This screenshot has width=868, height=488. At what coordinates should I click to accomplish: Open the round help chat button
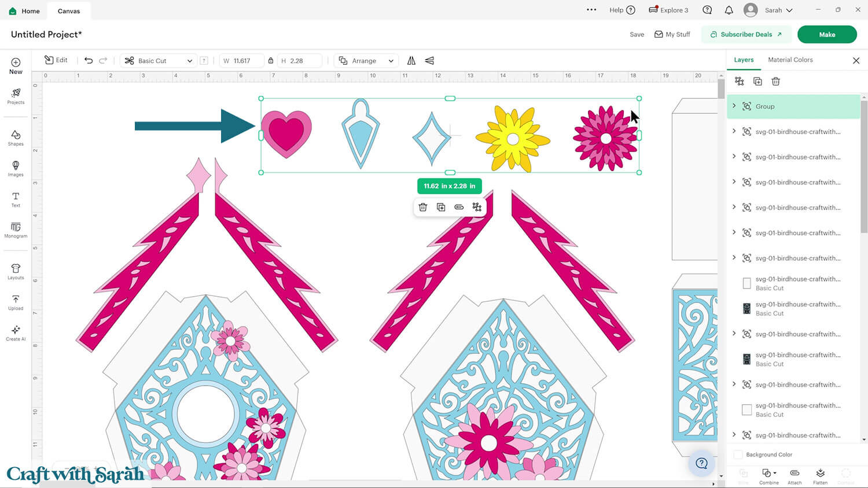click(x=702, y=463)
